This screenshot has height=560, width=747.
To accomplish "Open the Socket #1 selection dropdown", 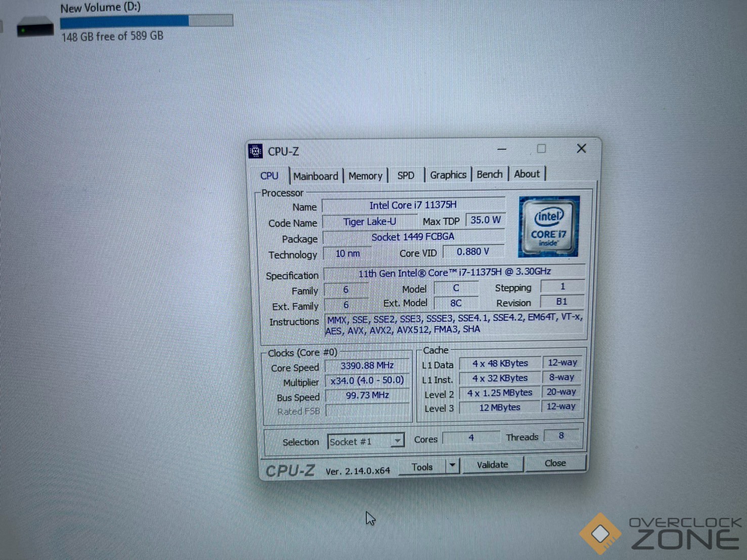I will [x=398, y=441].
